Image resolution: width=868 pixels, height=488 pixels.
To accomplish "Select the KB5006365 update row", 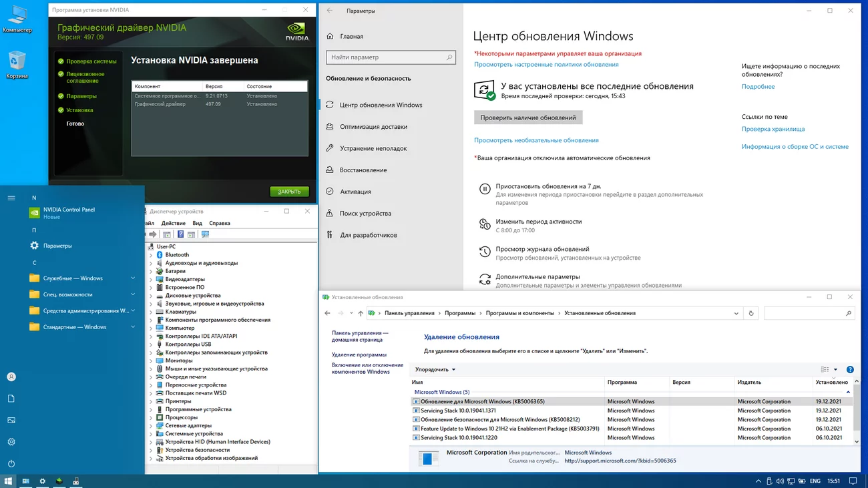I will pyautogui.click(x=631, y=401).
